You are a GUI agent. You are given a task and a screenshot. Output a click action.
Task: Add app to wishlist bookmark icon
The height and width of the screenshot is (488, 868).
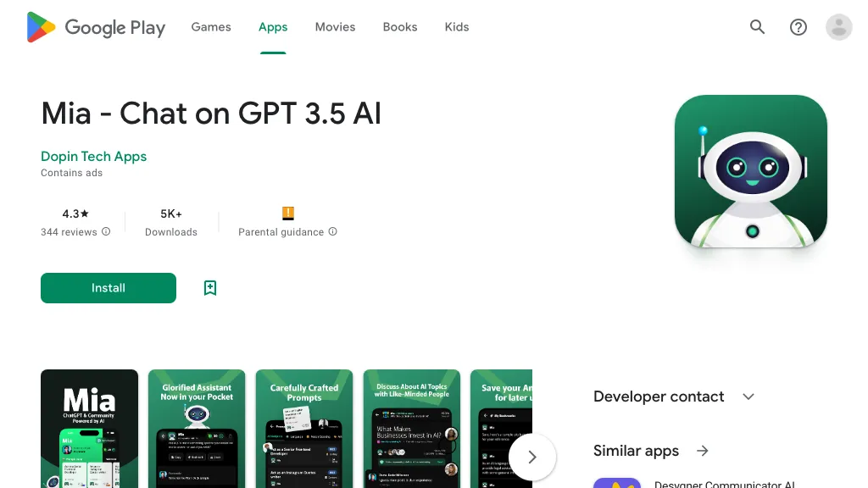pyautogui.click(x=210, y=288)
